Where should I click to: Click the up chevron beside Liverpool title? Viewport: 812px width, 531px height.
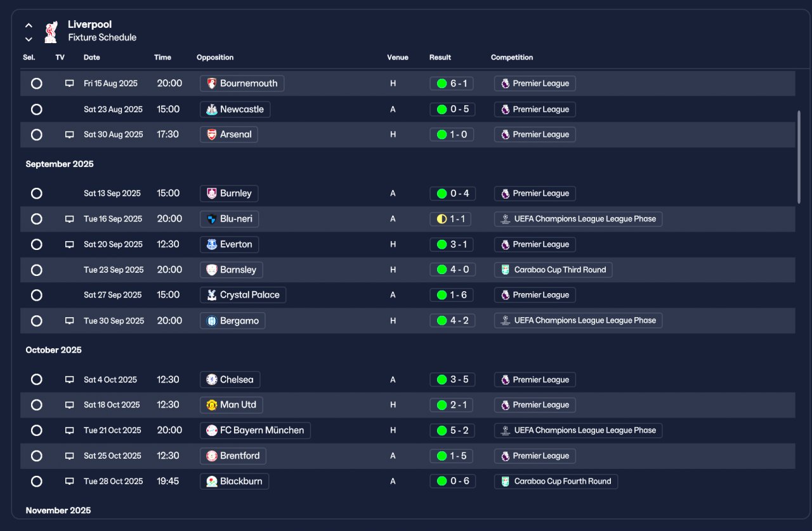[29, 25]
